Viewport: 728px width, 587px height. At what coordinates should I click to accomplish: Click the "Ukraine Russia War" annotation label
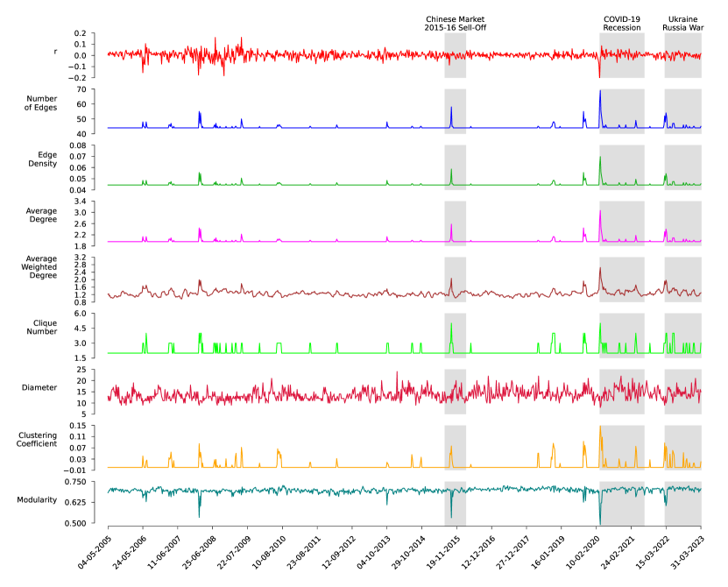point(683,24)
